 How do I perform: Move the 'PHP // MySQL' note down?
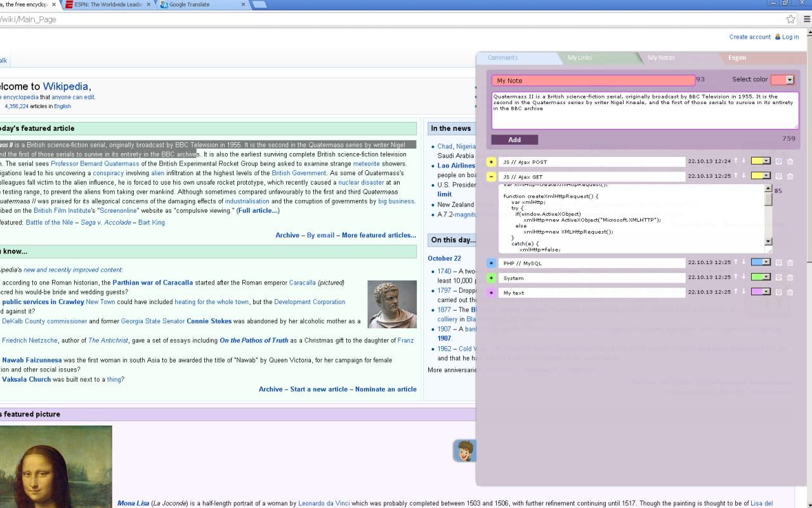(x=743, y=262)
